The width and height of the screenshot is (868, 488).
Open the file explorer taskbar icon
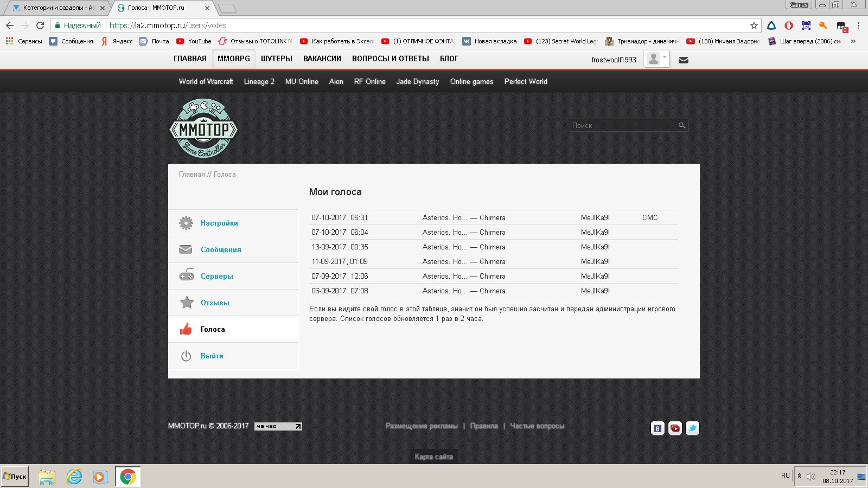pos(47,477)
